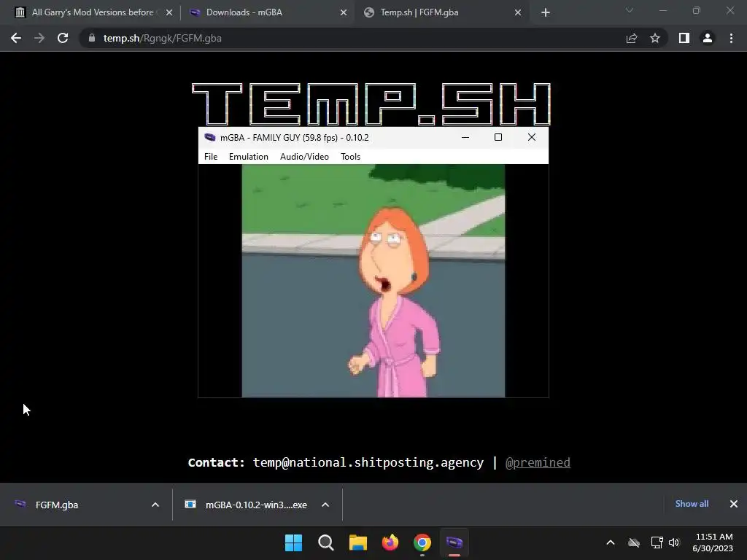The width and height of the screenshot is (747, 560).
Task: Open the tab search chevron
Action: [x=630, y=10]
